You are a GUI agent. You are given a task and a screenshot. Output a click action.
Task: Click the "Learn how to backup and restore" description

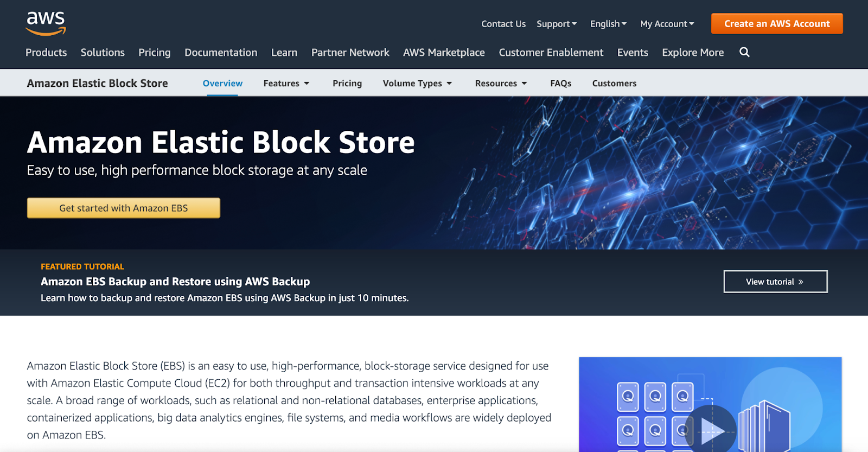click(x=225, y=298)
